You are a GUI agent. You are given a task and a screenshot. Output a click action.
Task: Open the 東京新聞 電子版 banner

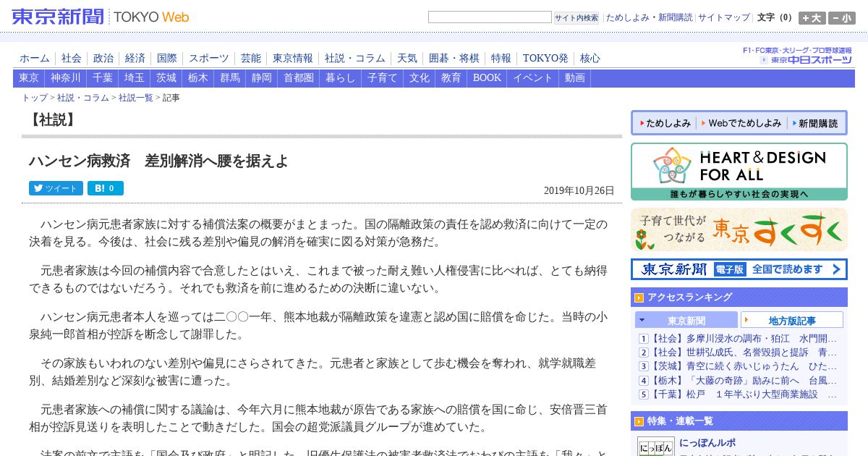[739, 269]
